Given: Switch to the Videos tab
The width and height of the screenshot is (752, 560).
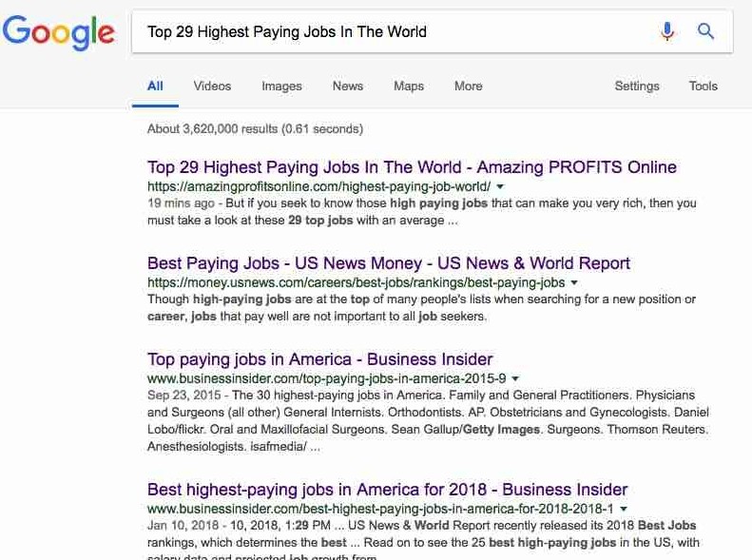Looking at the screenshot, I should pyautogui.click(x=212, y=86).
